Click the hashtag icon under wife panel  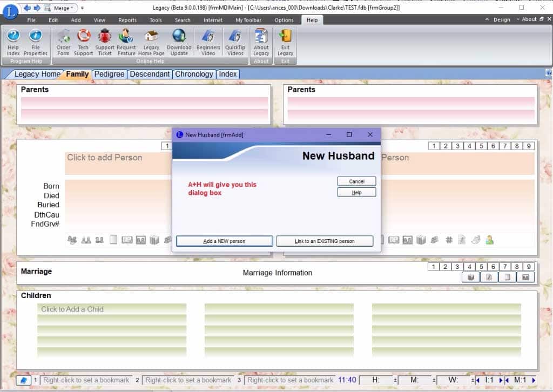click(x=449, y=240)
